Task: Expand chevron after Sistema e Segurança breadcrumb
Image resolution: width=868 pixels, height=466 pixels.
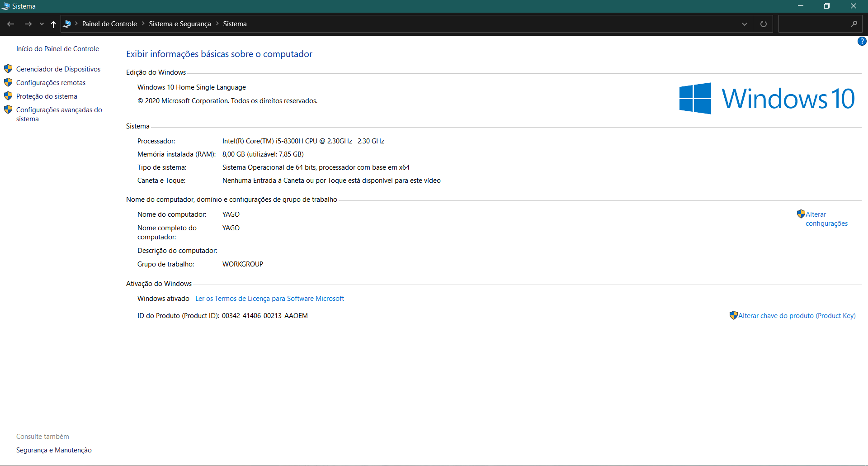Action: tap(217, 24)
